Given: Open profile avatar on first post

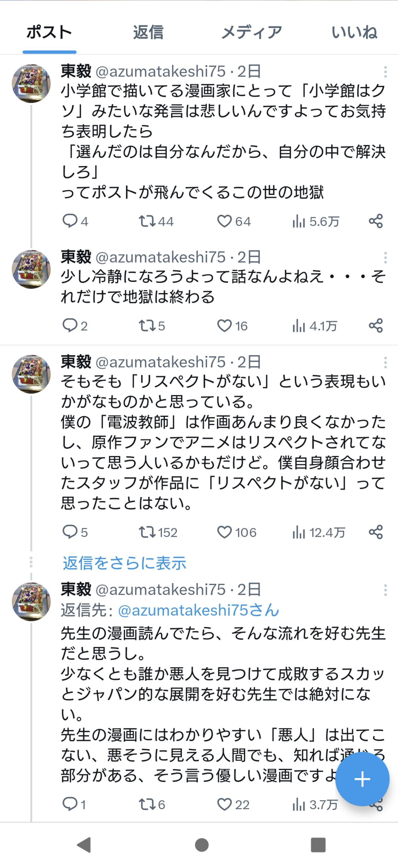Looking at the screenshot, I should point(31,83).
